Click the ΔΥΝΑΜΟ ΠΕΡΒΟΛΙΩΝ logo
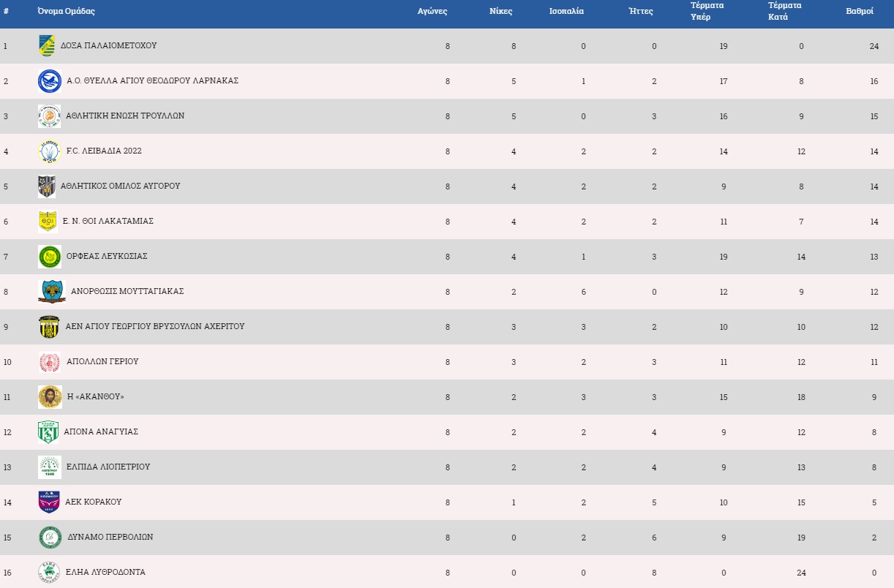The height and width of the screenshot is (588, 894). 50,537
